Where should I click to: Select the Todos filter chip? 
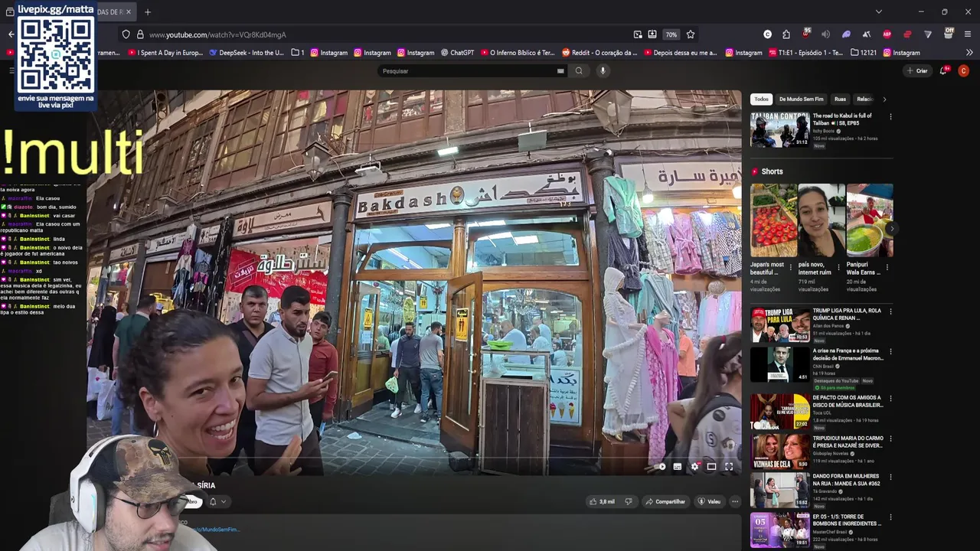coord(761,99)
